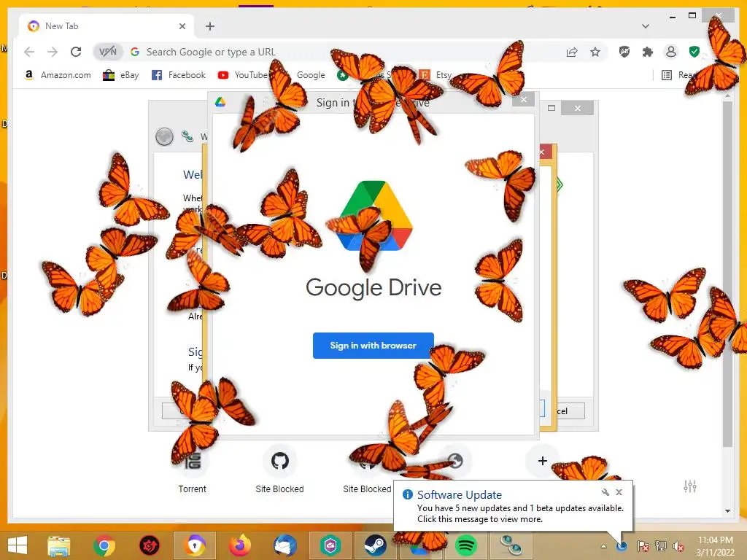Open the YouTube bookmark

243,75
